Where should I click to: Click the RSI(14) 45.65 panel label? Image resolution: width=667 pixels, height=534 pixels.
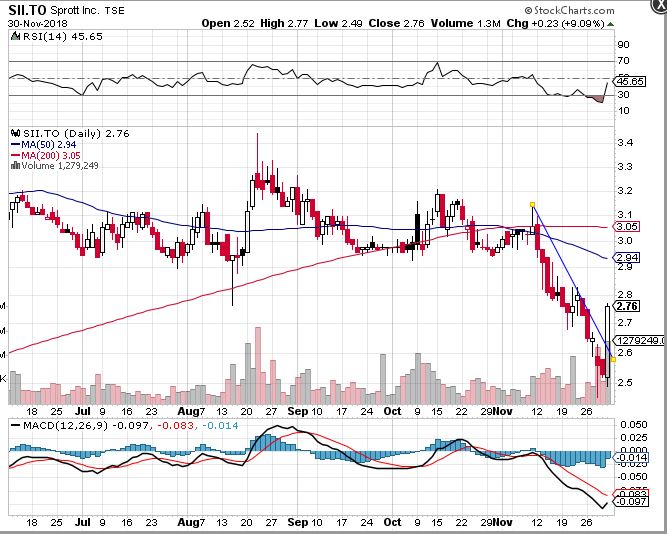[63, 37]
